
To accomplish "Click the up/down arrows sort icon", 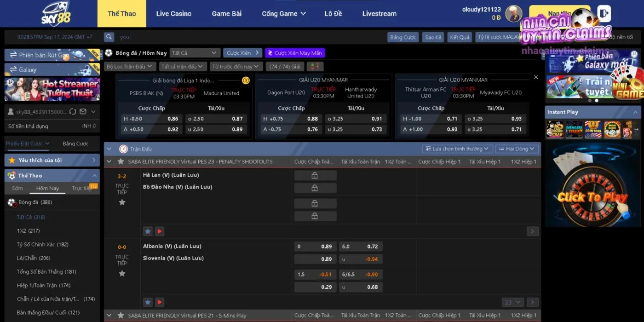I will point(315,67).
